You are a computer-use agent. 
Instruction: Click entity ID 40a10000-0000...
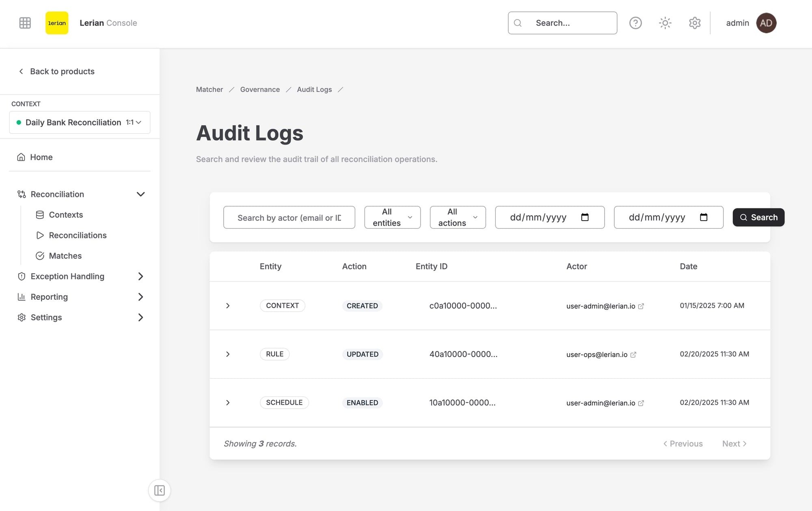[x=463, y=354]
